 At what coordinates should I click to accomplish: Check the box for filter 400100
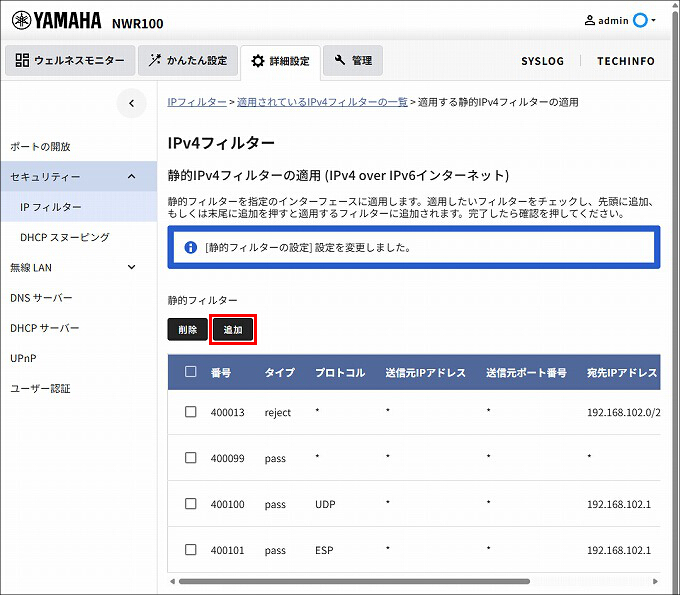pos(190,503)
